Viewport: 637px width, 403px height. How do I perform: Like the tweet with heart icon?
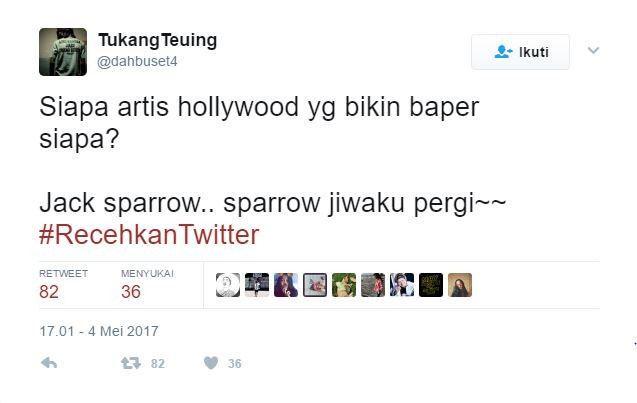tap(211, 363)
